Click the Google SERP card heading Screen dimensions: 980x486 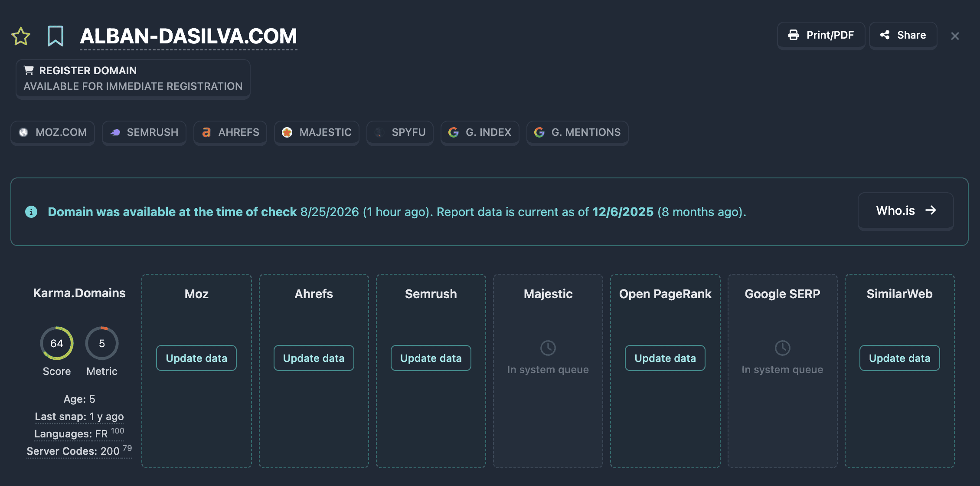point(783,294)
